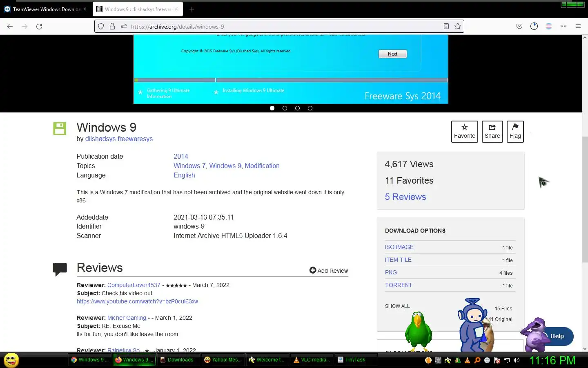The image size is (588, 368).
Task: Open the YouTube video link in review
Action: point(137,302)
